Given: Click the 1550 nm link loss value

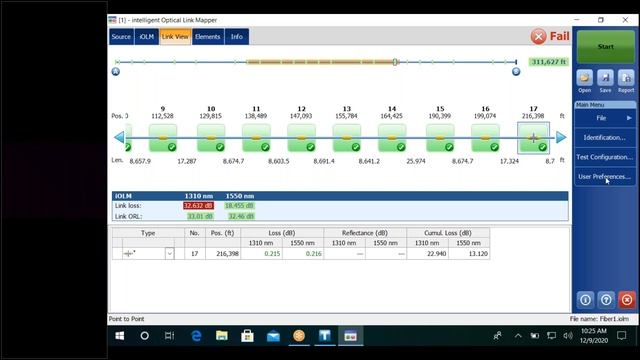Looking at the screenshot, I should 239,206.
